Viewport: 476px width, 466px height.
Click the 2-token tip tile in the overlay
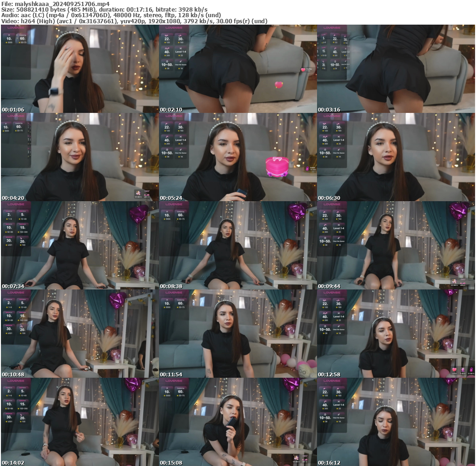click(x=9, y=215)
